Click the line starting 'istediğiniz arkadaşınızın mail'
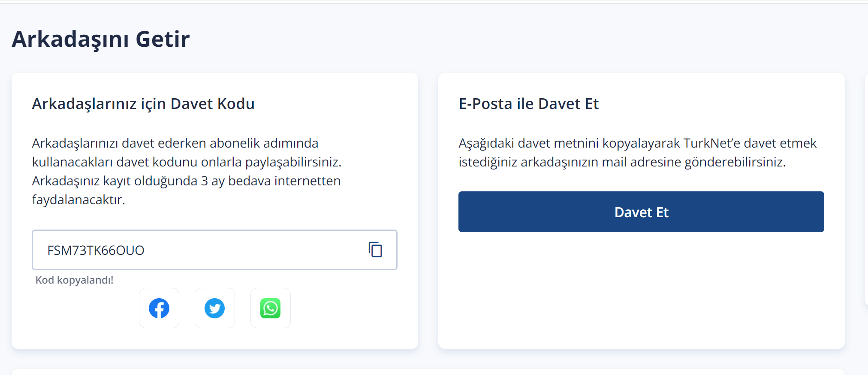Viewport: 868px width, 375px height. [x=622, y=162]
